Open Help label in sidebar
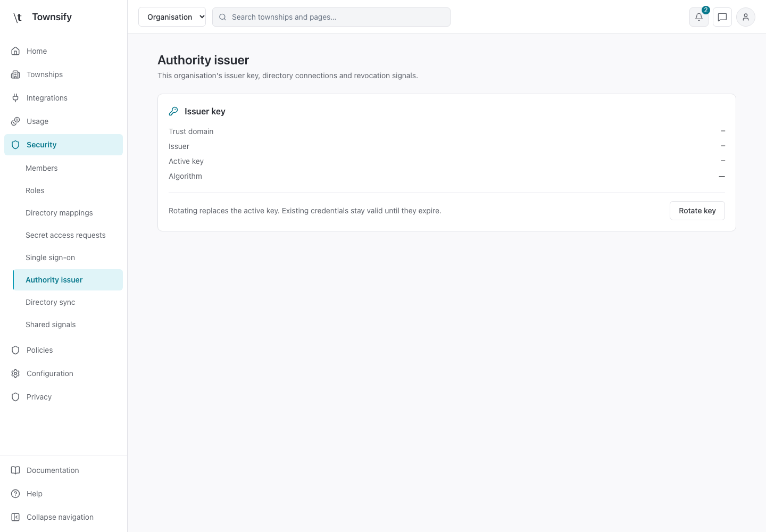The width and height of the screenshot is (766, 532). (35, 494)
